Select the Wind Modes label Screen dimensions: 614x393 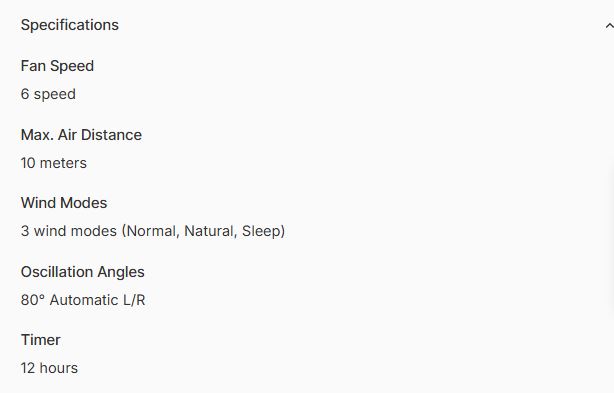click(64, 203)
